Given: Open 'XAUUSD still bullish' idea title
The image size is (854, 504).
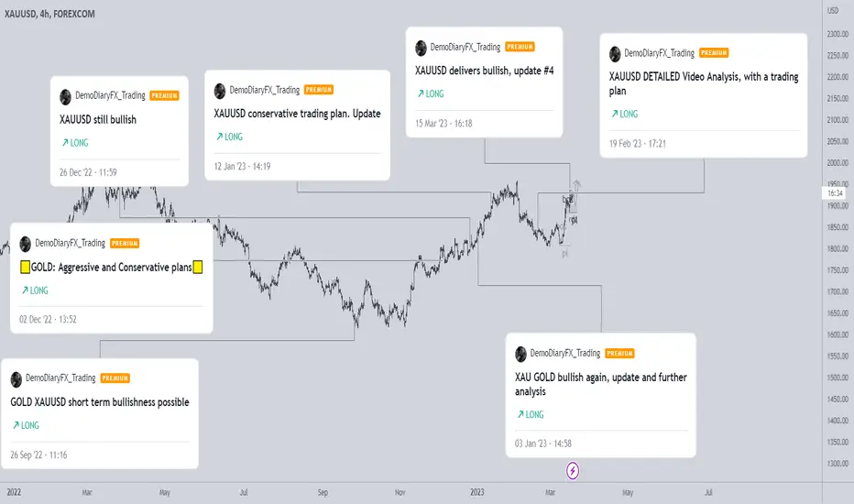Looking at the screenshot, I should (98, 119).
